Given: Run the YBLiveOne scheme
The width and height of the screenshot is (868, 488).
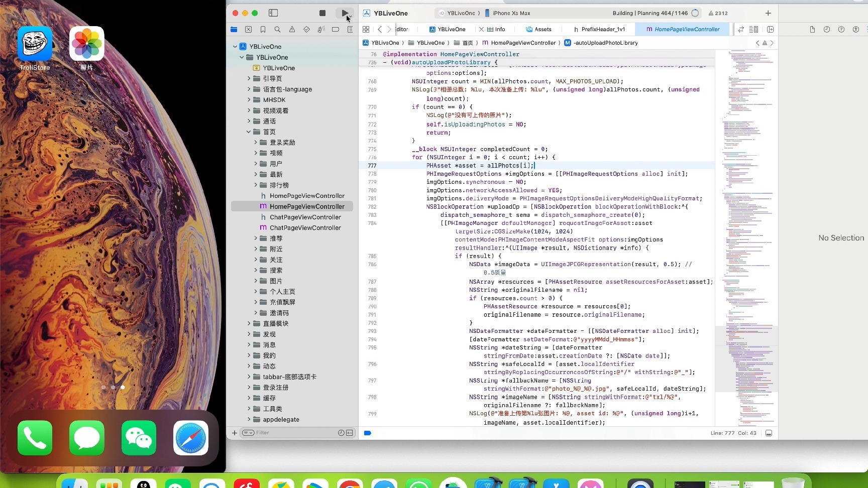Looking at the screenshot, I should coord(345,13).
